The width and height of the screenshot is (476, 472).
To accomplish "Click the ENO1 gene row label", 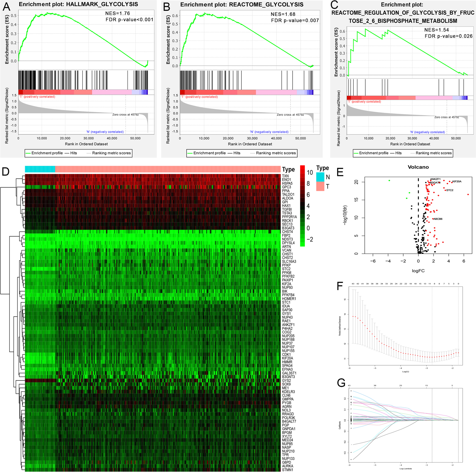I will click(x=286, y=180).
